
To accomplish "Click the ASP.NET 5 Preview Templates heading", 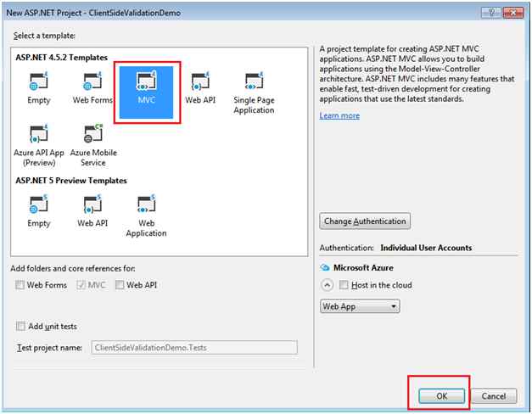I will pyautogui.click(x=71, y=181).
